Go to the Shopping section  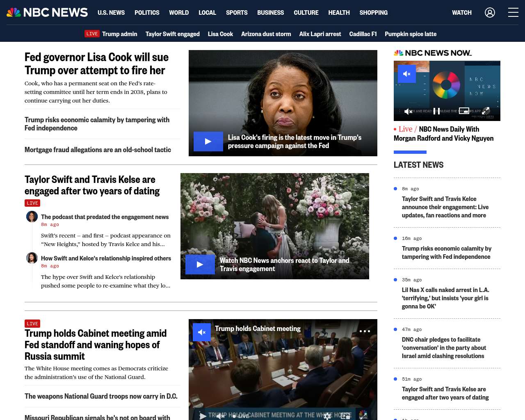pyautogui.click(x=373, y=13)
